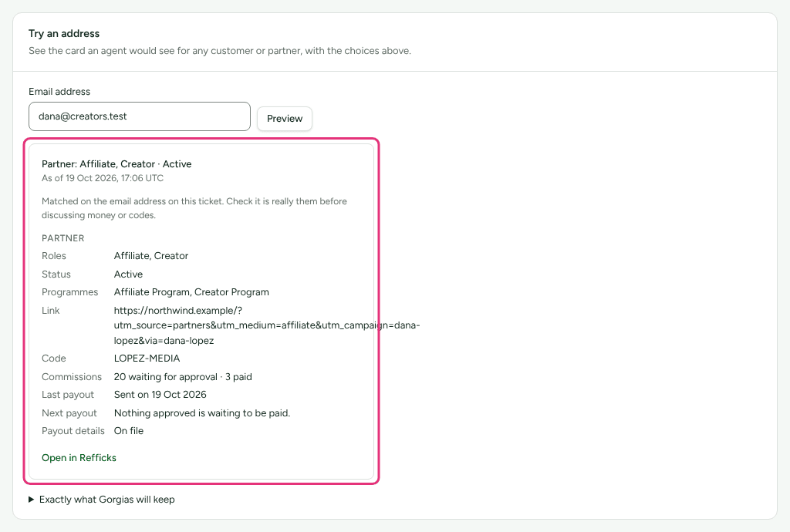Click the 'Matched on the email address' notice
The height and width of the screenshot is (532, 790).
(x=194, y=208)
